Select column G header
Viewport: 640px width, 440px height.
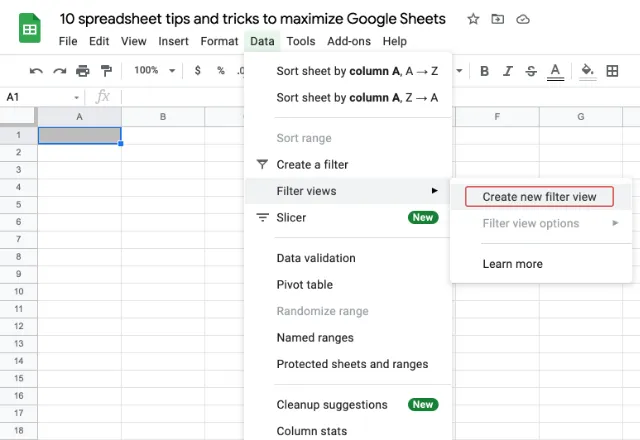tap(581, 117)
